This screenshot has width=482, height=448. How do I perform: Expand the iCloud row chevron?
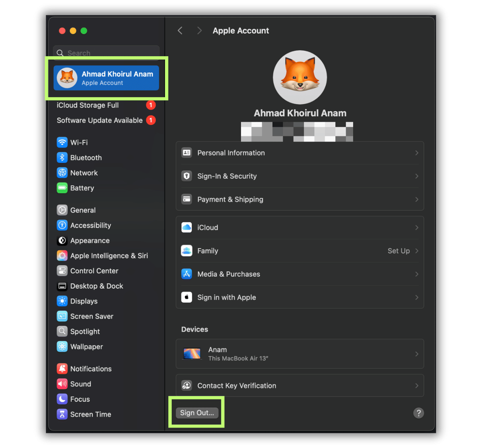[x=417, y=227]
